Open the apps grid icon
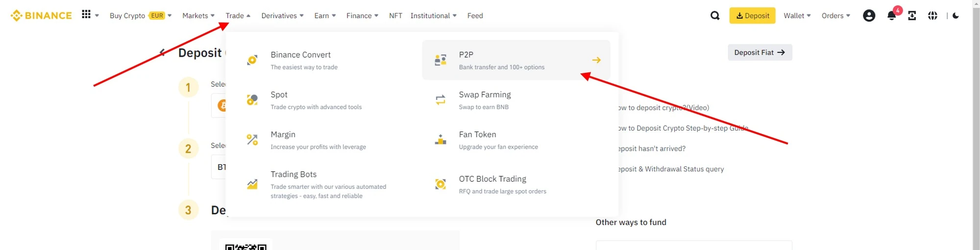980x250 pixels. (86, 15)
